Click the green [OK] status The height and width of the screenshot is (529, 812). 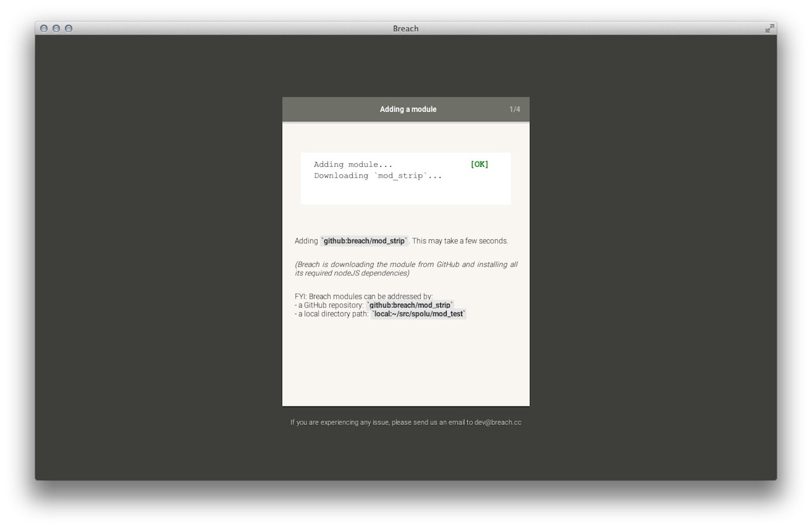click(x=480, y=164)
